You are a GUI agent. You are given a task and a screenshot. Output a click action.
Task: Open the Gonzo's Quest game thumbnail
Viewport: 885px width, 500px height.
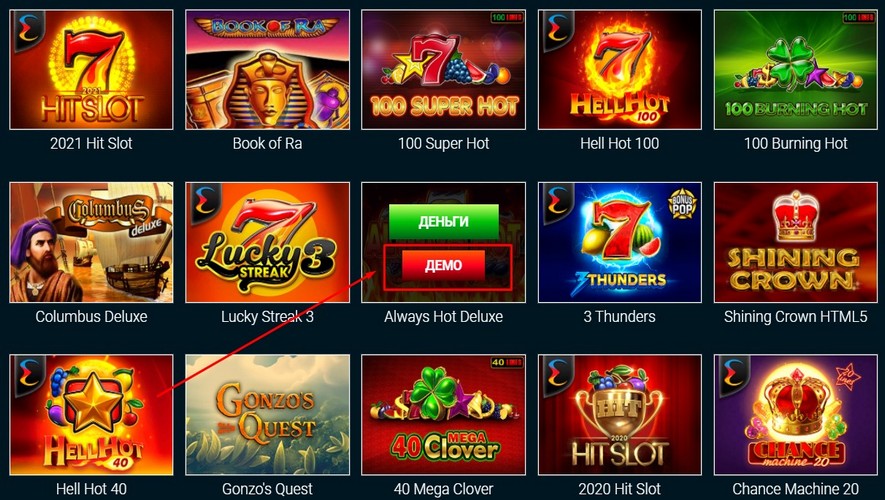pos(268,415)
